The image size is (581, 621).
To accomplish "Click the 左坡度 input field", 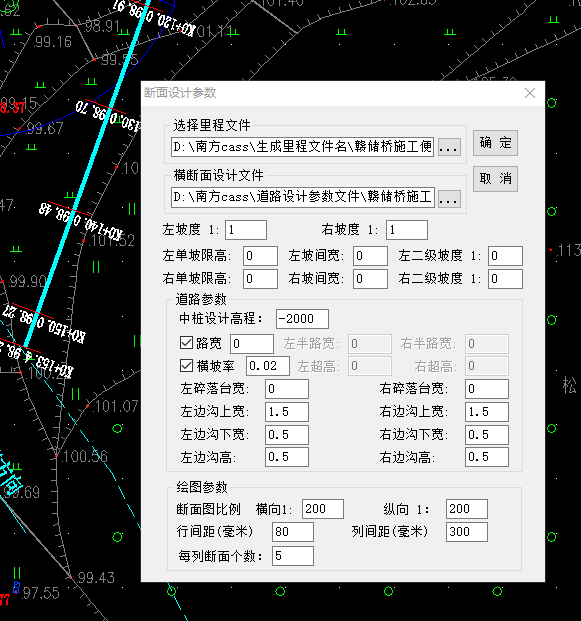I will 246,230.
